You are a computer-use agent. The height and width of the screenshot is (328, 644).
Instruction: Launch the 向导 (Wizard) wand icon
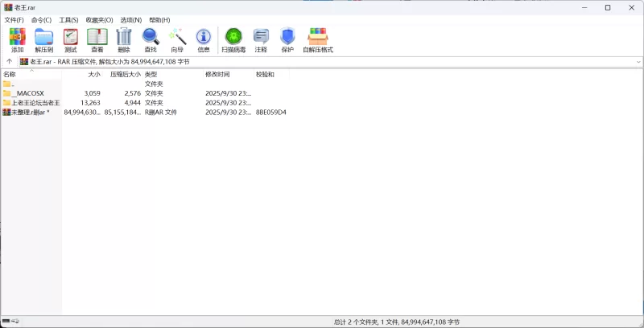177,39
